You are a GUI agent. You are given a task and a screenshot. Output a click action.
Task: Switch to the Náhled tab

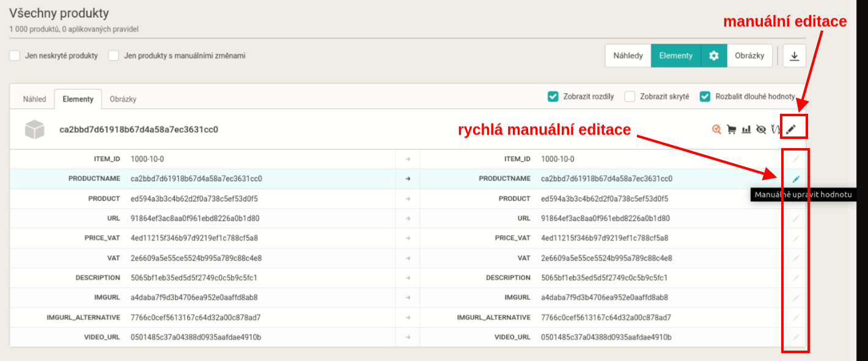34,99
